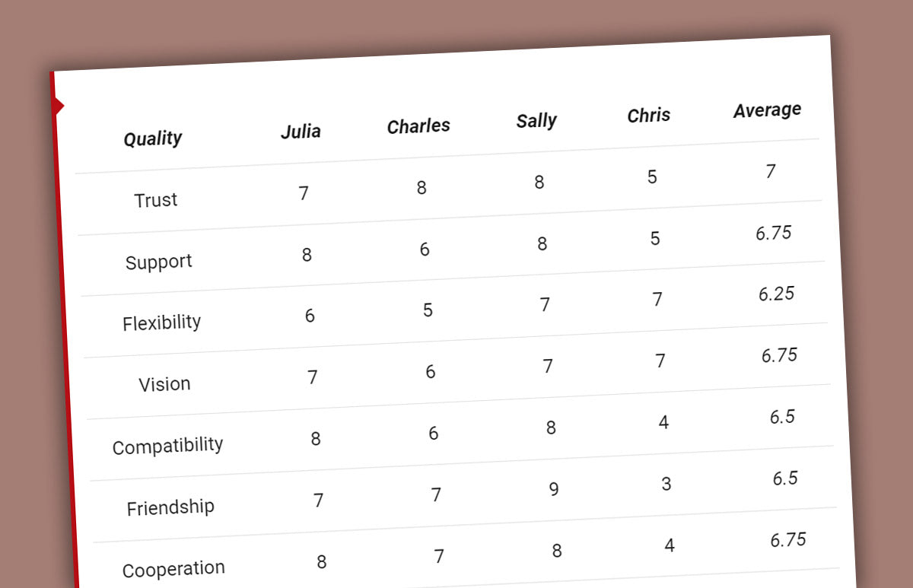Click the "Chris" column header

(649, 116)
